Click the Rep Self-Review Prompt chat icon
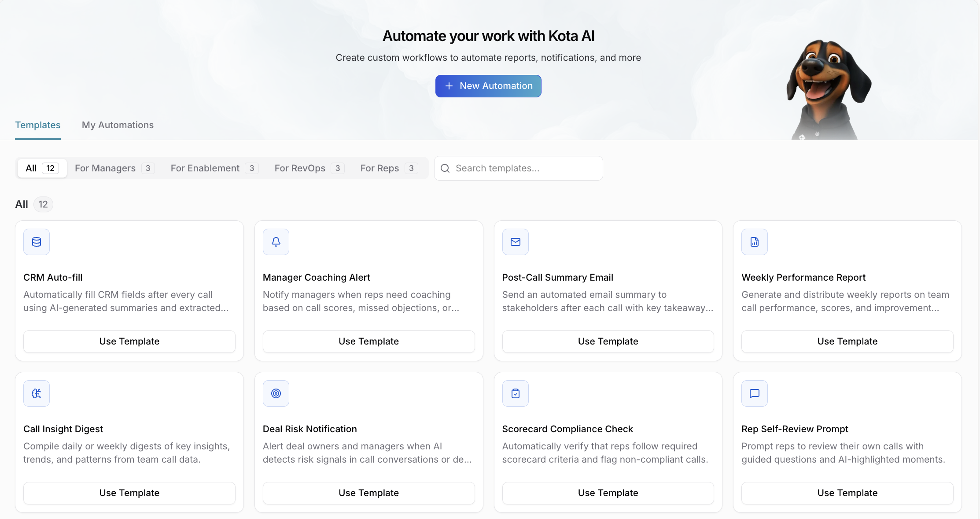Screen dimensions: 980x519 [x=755, y=393]
